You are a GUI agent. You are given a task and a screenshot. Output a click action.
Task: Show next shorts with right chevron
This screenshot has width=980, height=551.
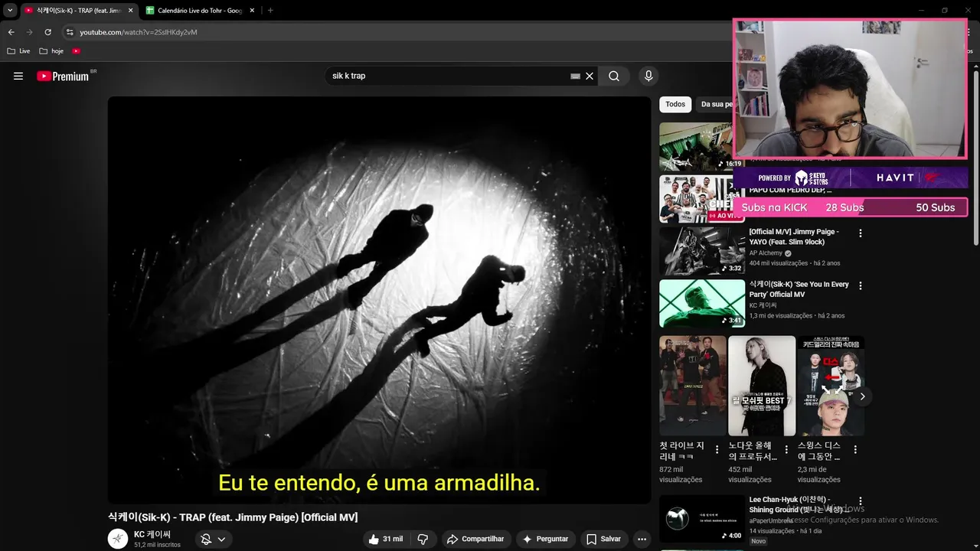862,396
